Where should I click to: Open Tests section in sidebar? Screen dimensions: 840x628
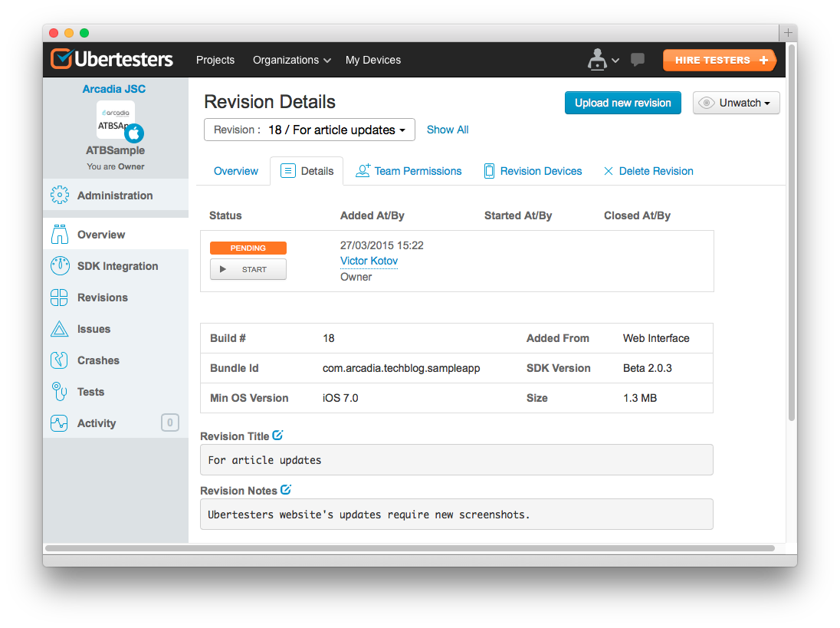coord(90,392)
